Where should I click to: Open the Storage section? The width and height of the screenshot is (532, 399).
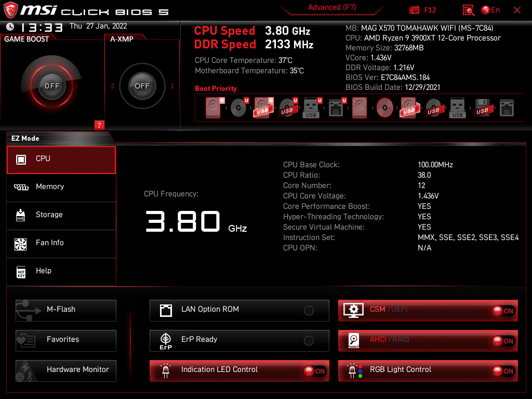[x=61, y=216]
